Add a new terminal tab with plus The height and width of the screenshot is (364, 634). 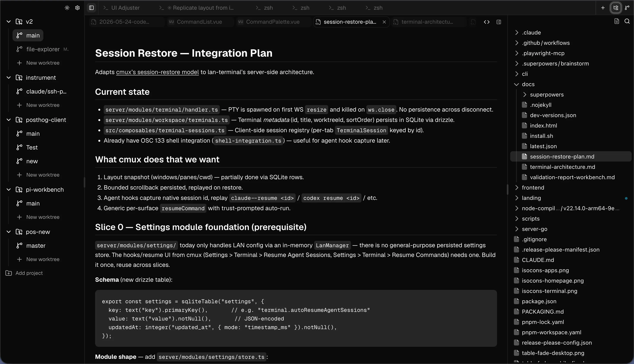pos(603,8)
